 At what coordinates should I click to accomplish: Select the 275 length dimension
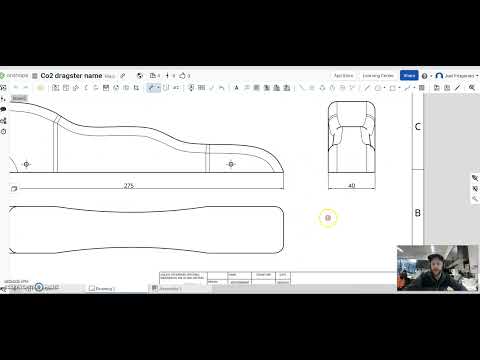coord(129,186)
